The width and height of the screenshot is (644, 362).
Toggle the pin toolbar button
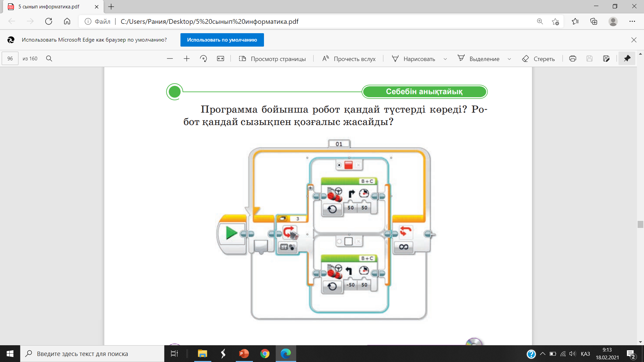[627, 59]
